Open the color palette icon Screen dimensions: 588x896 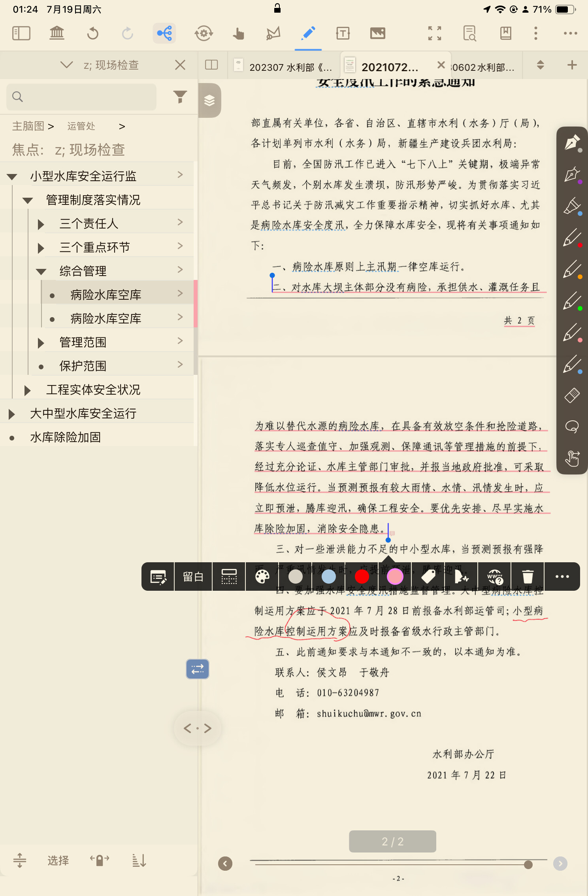262,577
